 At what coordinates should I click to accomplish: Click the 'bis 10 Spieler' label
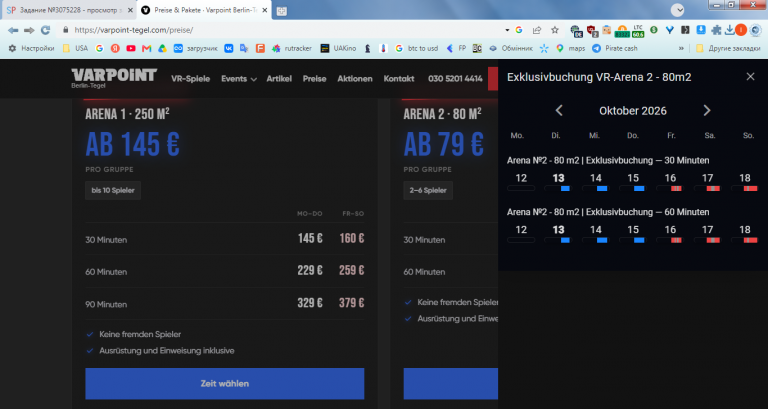pos(113,191)
